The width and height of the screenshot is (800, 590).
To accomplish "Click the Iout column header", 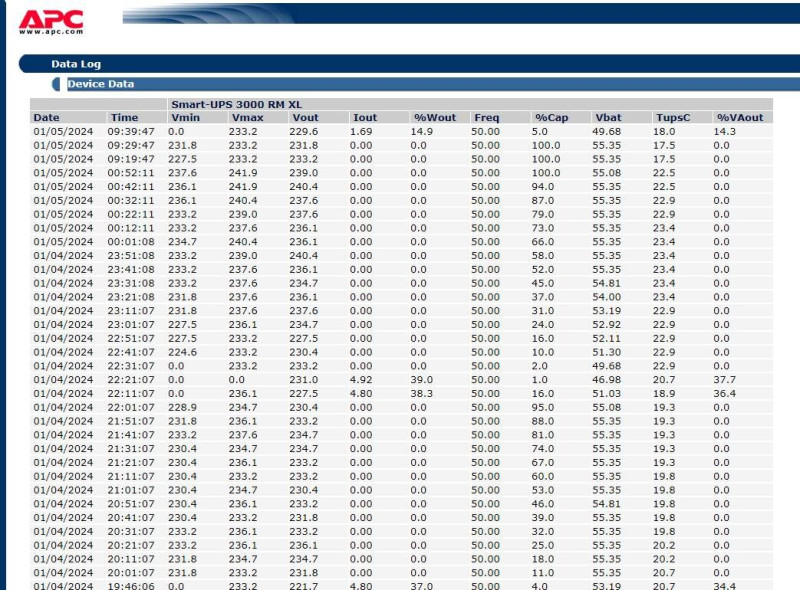I will pyautogui.click(x=365, y=117).
